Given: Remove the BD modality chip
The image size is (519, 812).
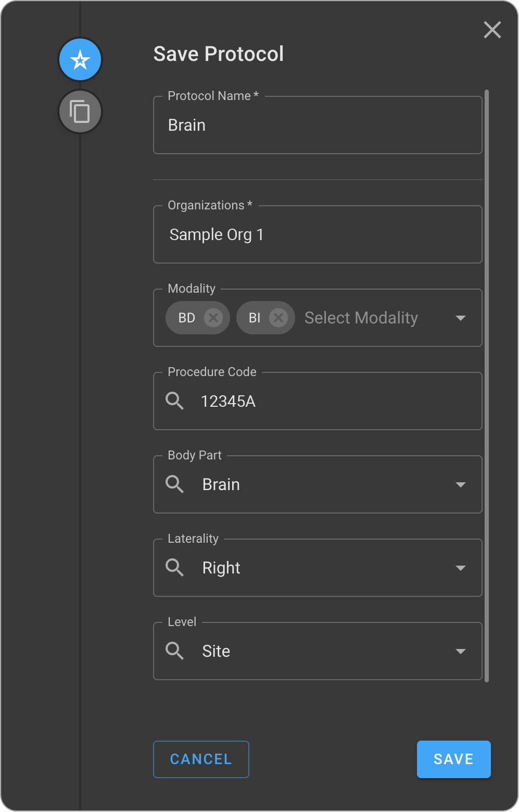Looking at the screenshot, I should point(213,318).
